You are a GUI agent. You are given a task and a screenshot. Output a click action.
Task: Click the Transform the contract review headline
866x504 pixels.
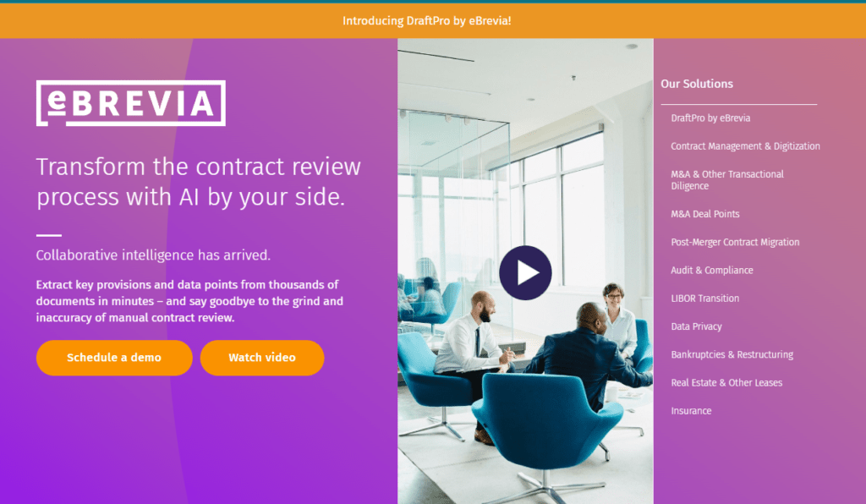pyautogui.click(x=198, y=182)
